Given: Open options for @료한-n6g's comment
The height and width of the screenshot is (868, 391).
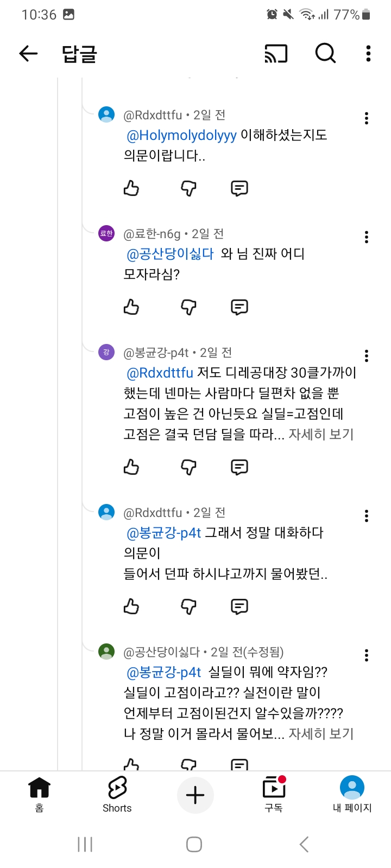Looking at the screenshot, I should coord(367,237).
